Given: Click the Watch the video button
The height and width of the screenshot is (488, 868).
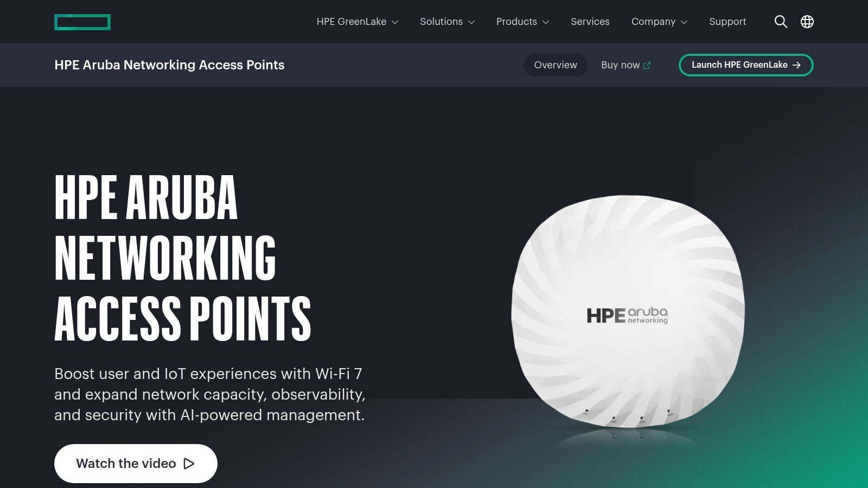Looking at the screenshot, I should (136, 464).
